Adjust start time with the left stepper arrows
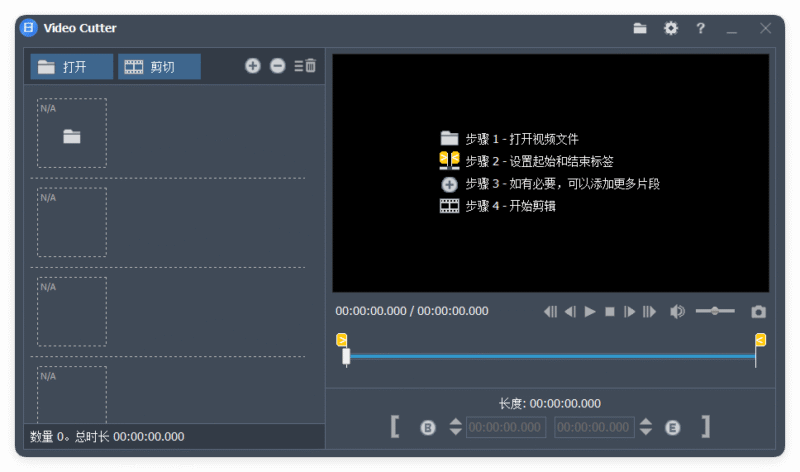Image resolution: width=800 pixels, height=472 pixels. (456, 427)
